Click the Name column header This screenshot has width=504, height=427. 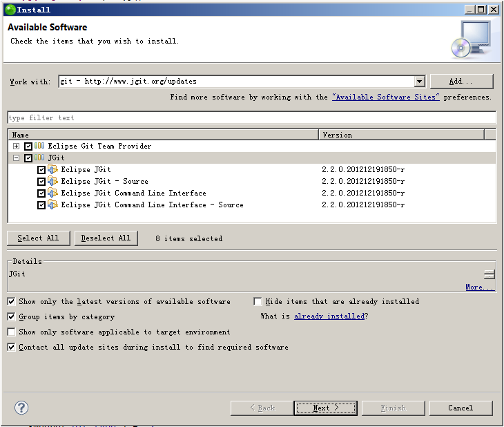(x=164, y=135)
